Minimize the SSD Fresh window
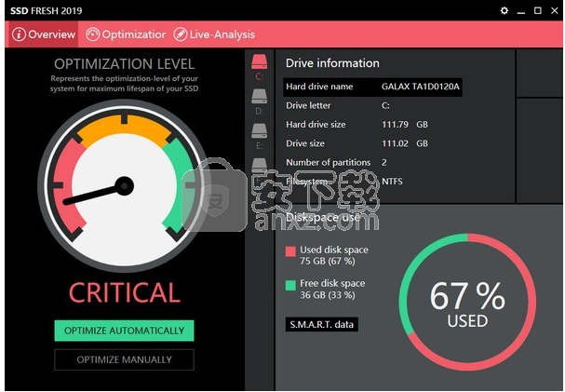Screen dimensions: 565x392 521,11
